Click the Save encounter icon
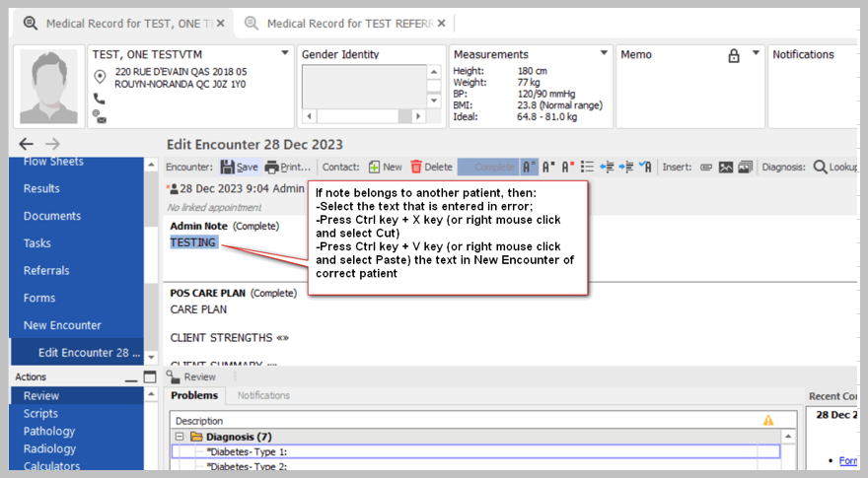 228,168
